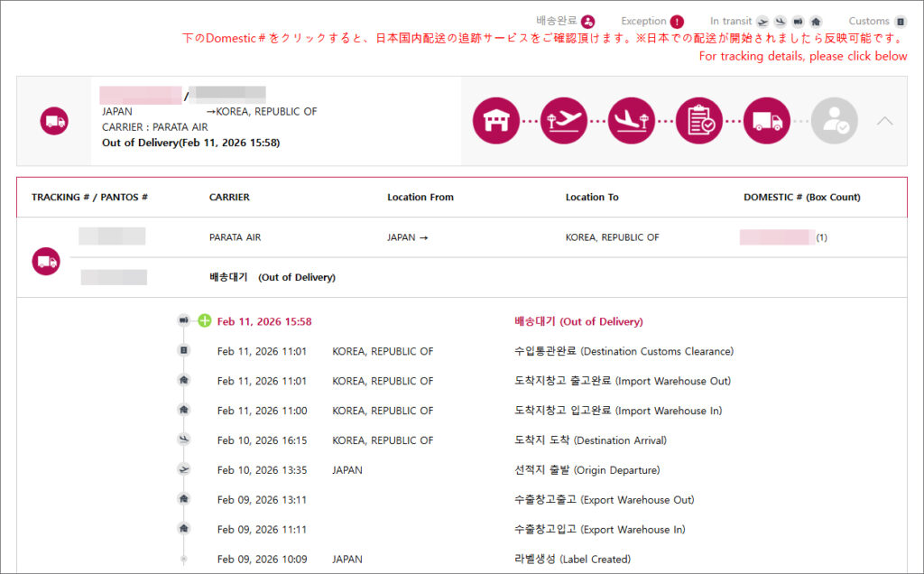Click green plus icon beside Feb 11 15:58
Image resolution: width=924 pixels, height=574 pixels.
(205, 321)
